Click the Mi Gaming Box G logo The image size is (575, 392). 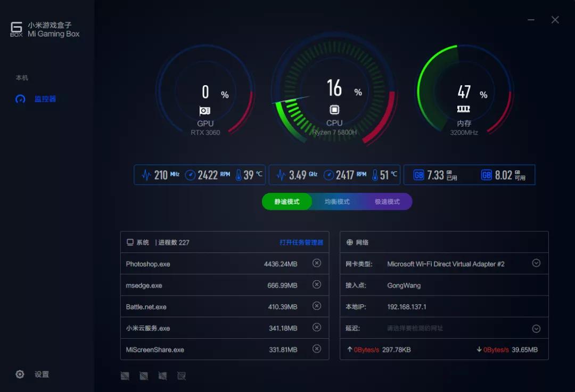coord(17,29)
